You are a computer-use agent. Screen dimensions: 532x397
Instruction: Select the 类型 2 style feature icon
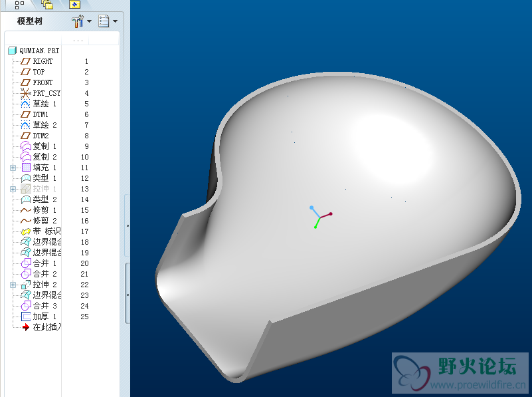26,199
